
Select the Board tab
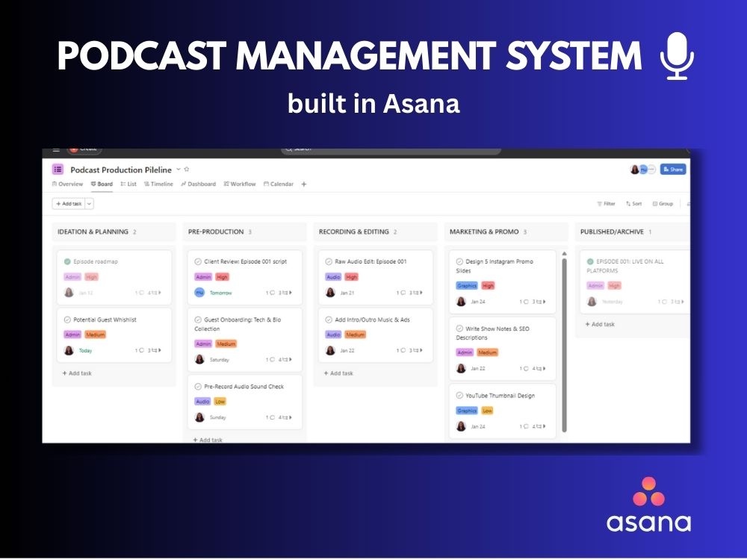[102, 184]
